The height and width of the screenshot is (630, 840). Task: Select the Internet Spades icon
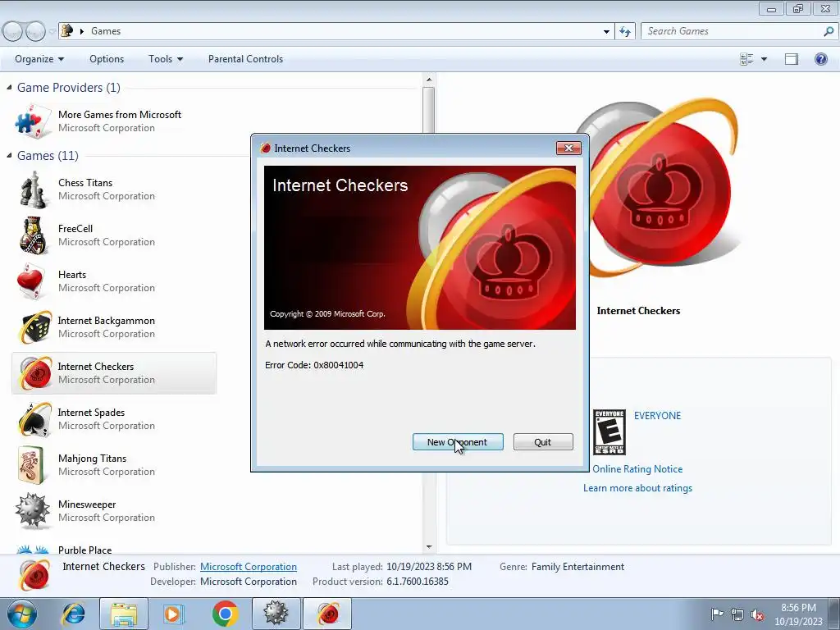click(34, 419)
